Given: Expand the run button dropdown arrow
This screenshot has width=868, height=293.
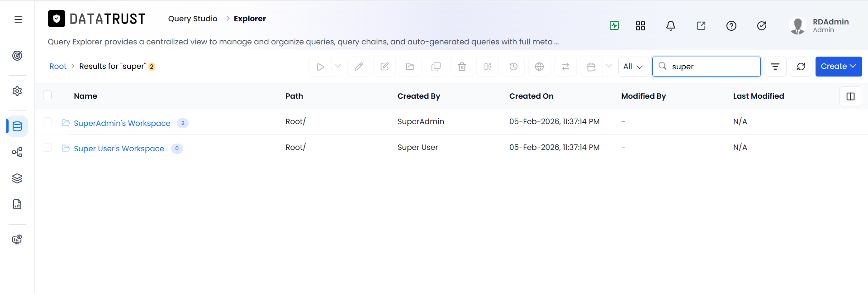Looking at the screenshot, I should [338, 67].
